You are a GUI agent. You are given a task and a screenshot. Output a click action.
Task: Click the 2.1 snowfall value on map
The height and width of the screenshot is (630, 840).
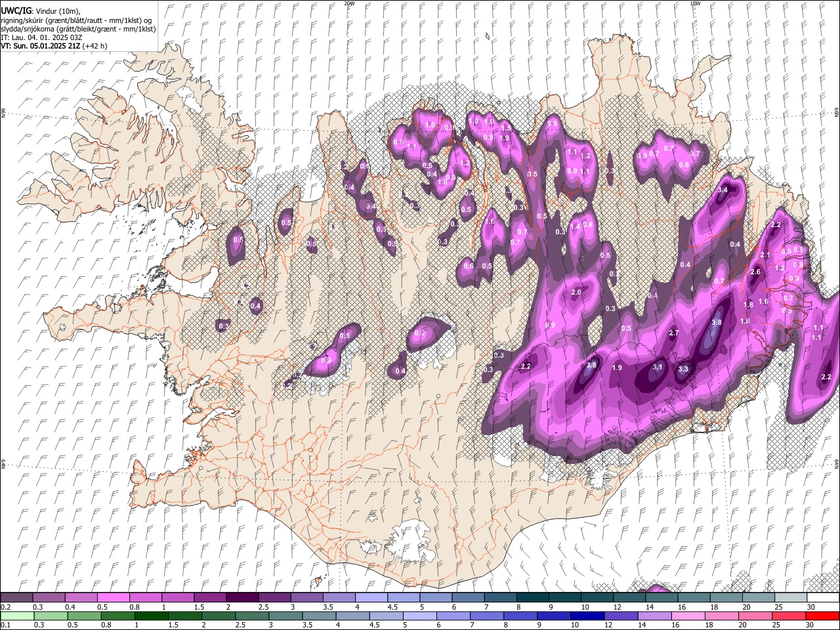coord(765,255)
